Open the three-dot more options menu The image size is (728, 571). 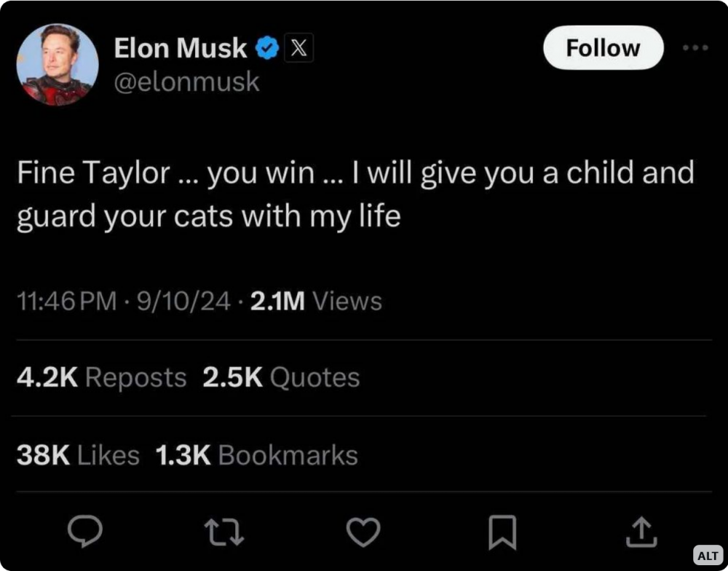(x=696, y=47)
